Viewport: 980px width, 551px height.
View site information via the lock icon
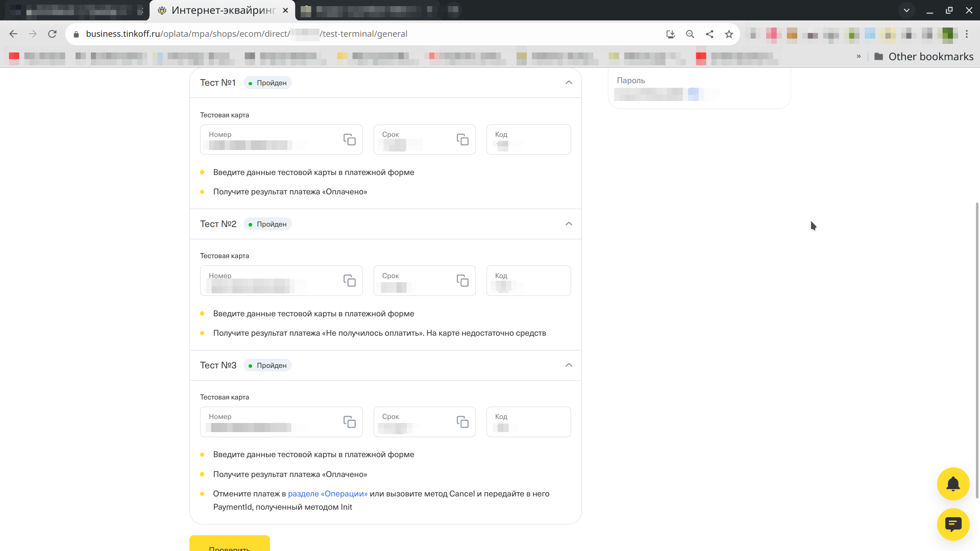point(77,34)
